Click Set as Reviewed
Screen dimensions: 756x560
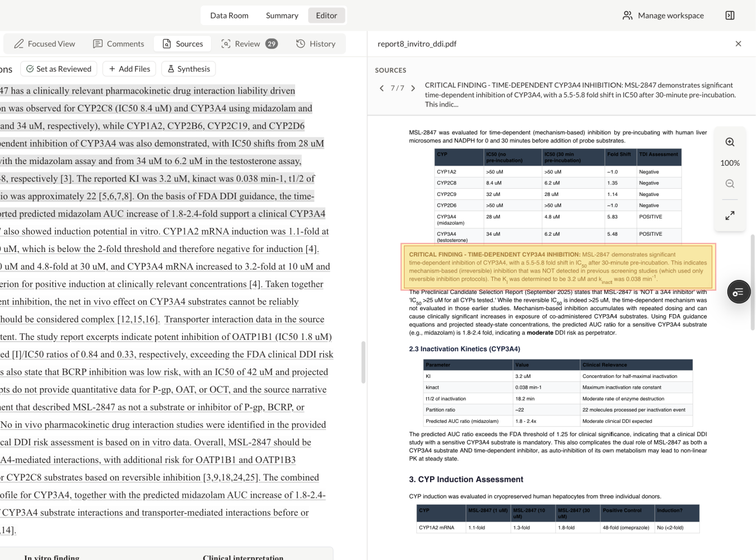59,69
